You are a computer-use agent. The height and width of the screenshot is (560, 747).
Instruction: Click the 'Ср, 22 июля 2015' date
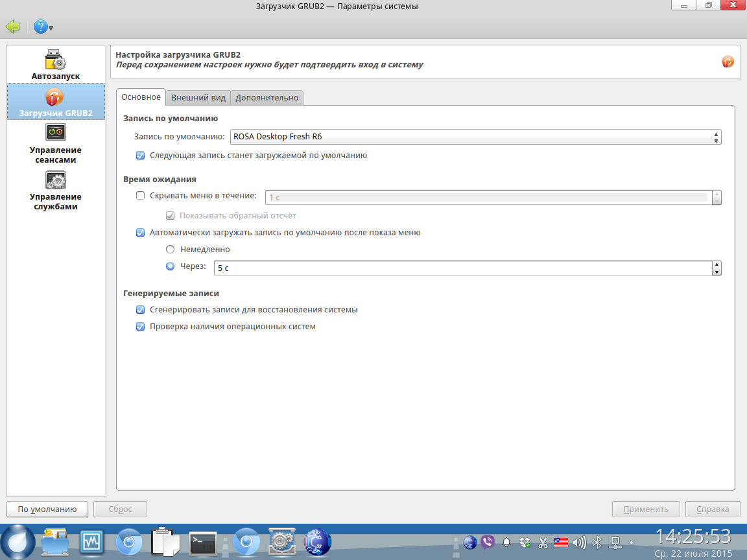[x=693, y=554]
